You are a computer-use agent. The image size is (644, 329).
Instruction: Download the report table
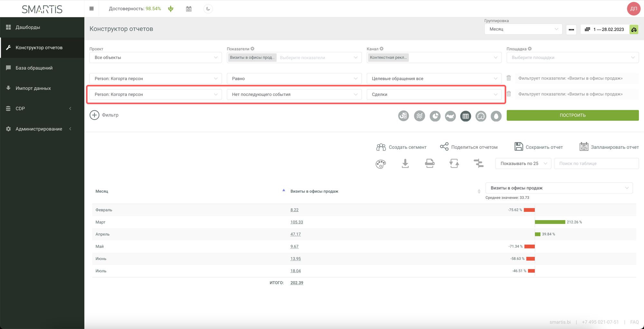(x=405, y=164)
